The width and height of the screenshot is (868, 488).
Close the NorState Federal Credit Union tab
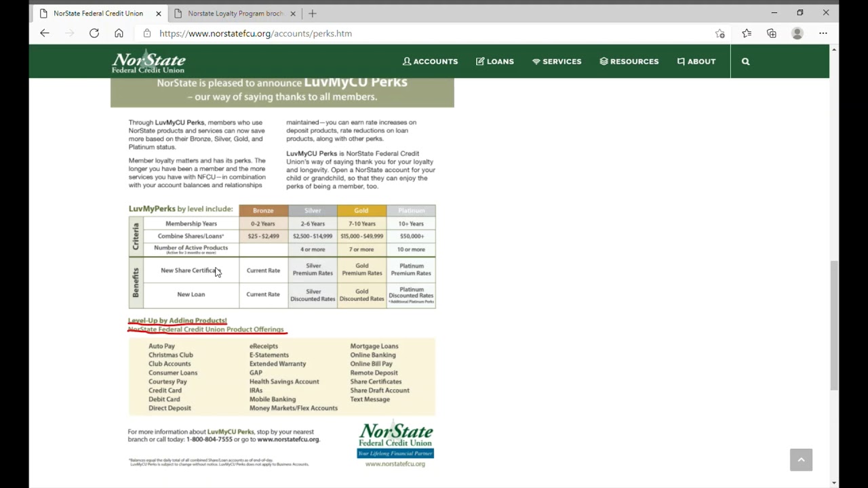(159, 13)
